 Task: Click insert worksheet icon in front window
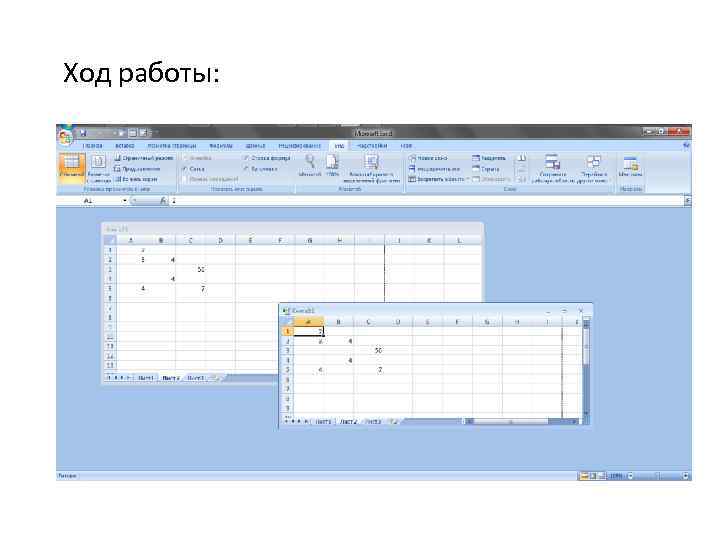click(x=393, y=422)
